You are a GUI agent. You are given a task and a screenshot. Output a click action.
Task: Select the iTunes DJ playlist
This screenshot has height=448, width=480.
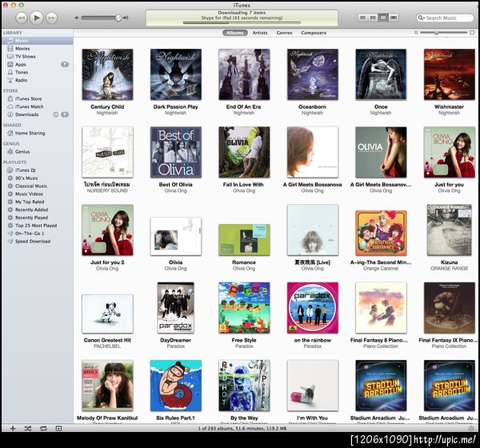pos(38,170)
